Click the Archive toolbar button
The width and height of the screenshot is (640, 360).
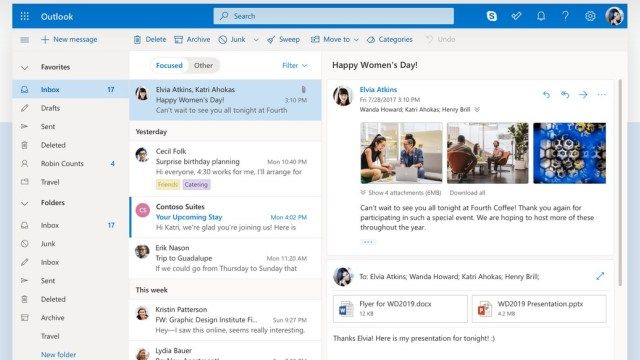192,40
